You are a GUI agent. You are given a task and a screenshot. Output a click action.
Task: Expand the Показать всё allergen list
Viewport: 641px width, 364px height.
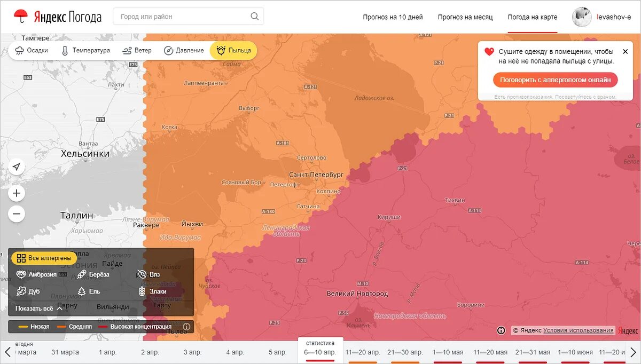click(x=39, y=308)
